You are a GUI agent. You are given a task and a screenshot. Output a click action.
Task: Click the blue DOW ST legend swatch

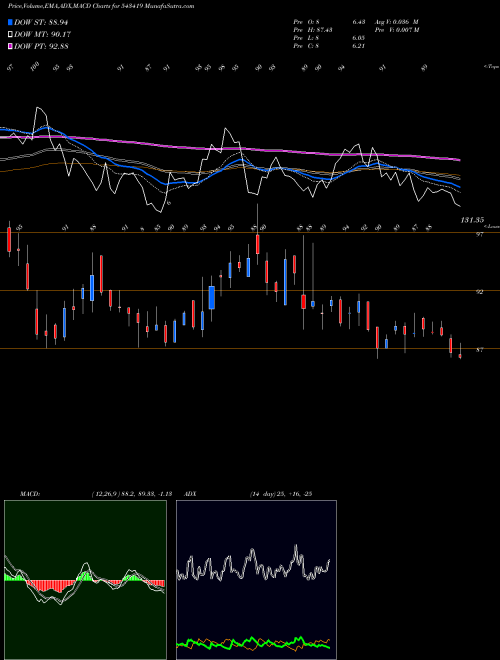pos(11,23)
